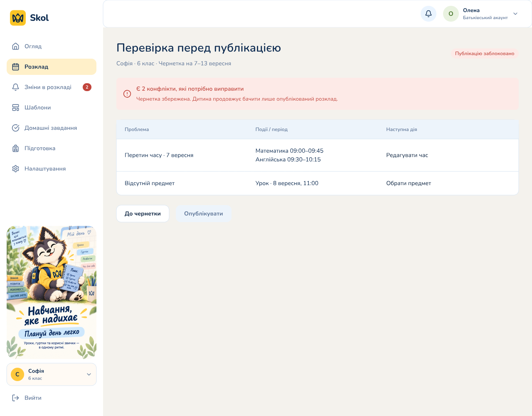Open Зміни в розкладі menu item
Viewport: 532px width, 416px height.
(x=52, y=87)
